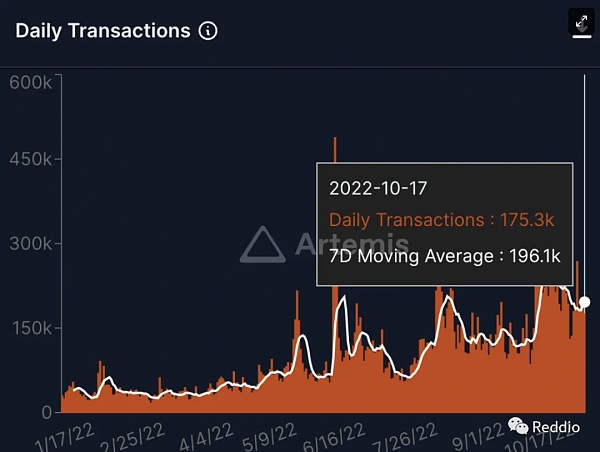Click the 2022-10-17 date in the tooltip
The width and height of the screenshot is (600, 452).
(378, 188)
